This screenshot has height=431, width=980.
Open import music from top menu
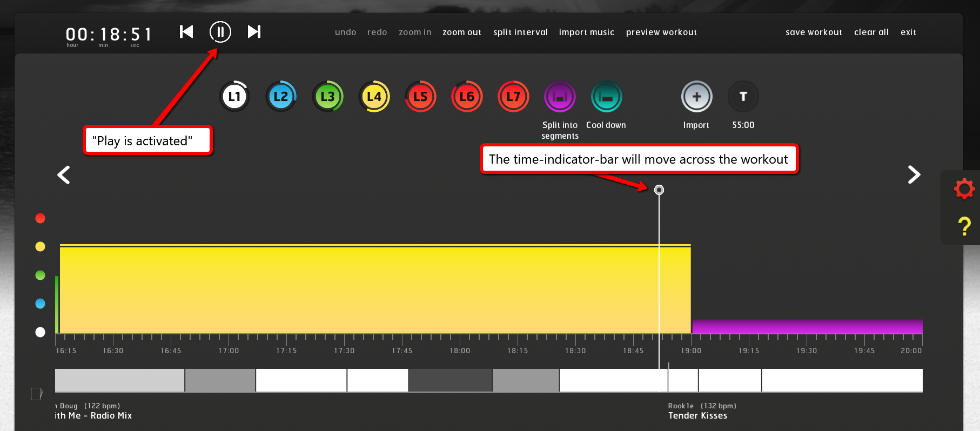[587, 32]
